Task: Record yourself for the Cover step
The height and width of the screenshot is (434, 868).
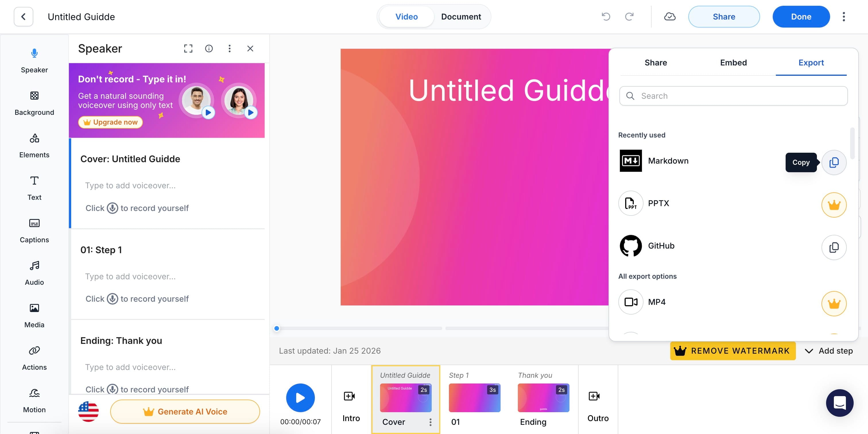Action: [112, 208]
